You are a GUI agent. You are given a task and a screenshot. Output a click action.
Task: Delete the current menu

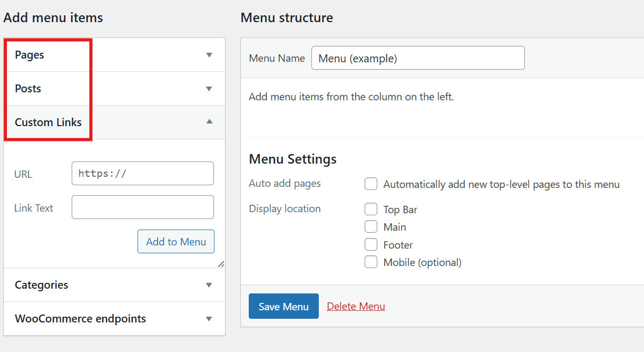(x=356, y=306)
